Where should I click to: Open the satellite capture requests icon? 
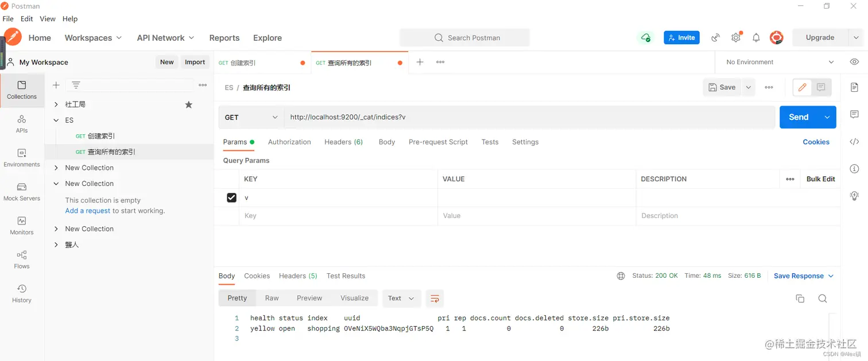point(715,37)
